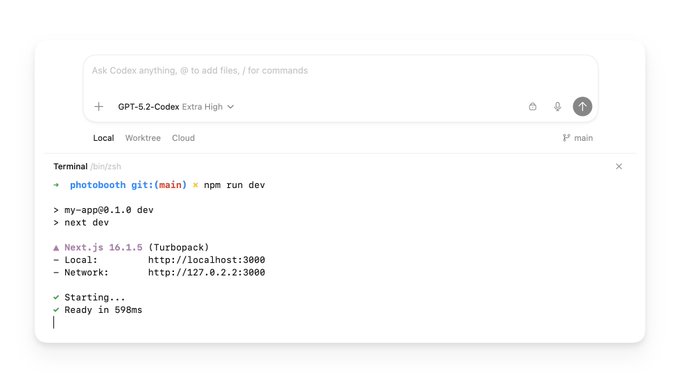Close the Terminal panel
The height and width of the screenshot is (383, 680).
(619, 167)
